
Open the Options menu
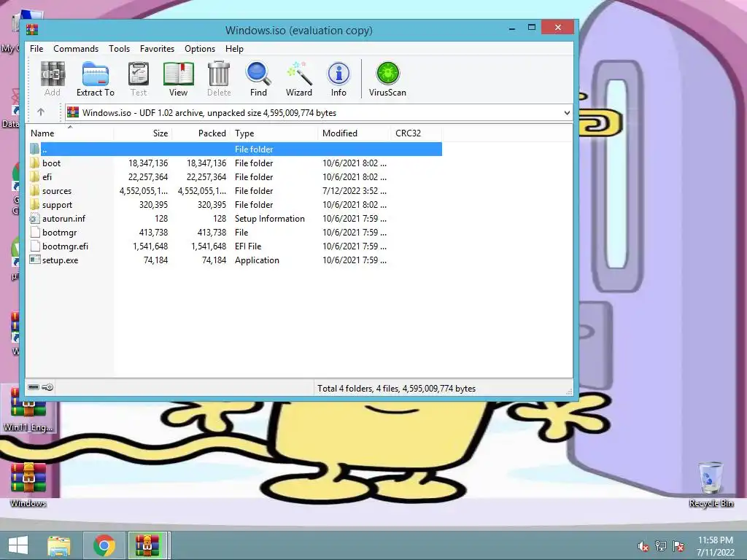click(x=200, y=49)
